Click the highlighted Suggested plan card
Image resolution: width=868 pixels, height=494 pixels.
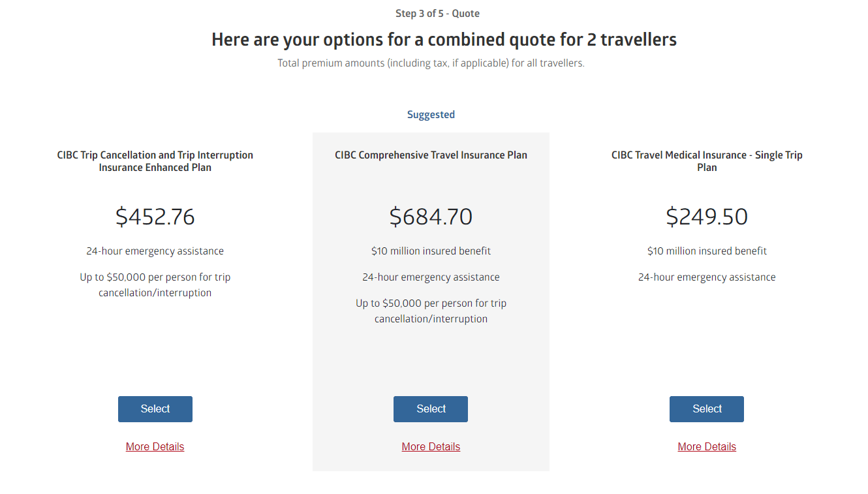(x=431, y=359)
